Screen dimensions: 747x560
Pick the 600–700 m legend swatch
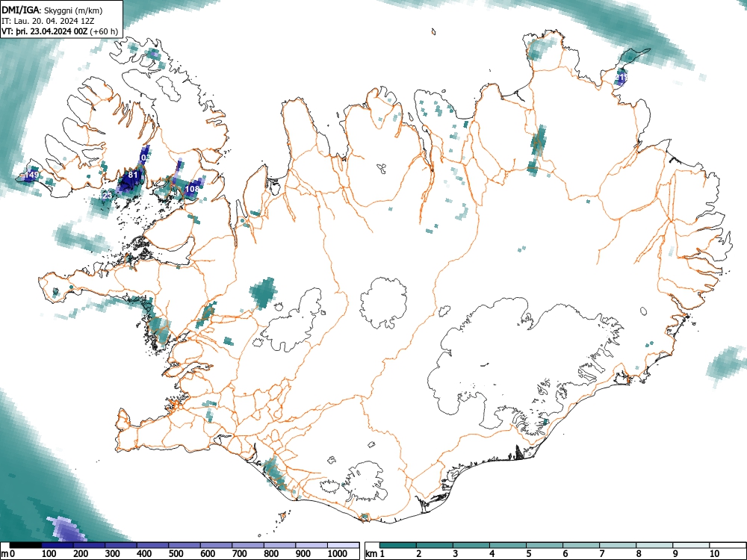tap(217, 545)
